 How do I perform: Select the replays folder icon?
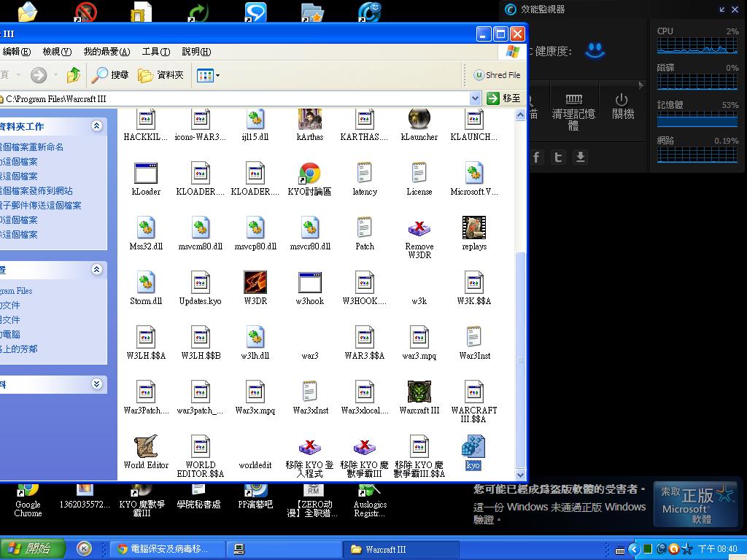[x=474, y=228]
